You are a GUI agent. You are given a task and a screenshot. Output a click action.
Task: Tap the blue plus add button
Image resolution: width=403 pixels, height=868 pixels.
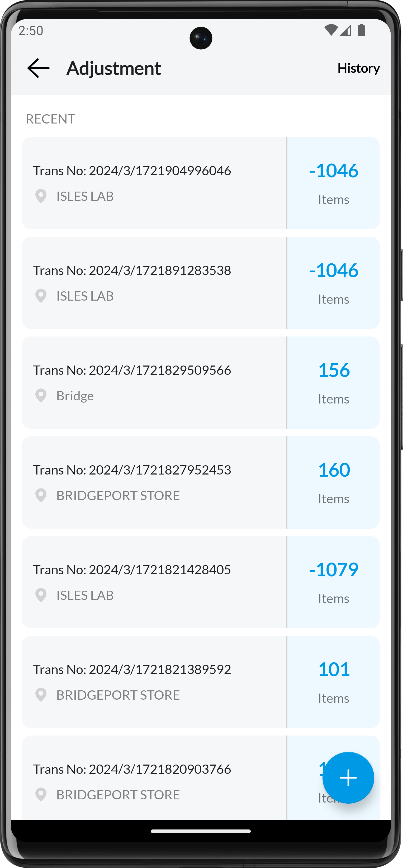pos(348,778)
